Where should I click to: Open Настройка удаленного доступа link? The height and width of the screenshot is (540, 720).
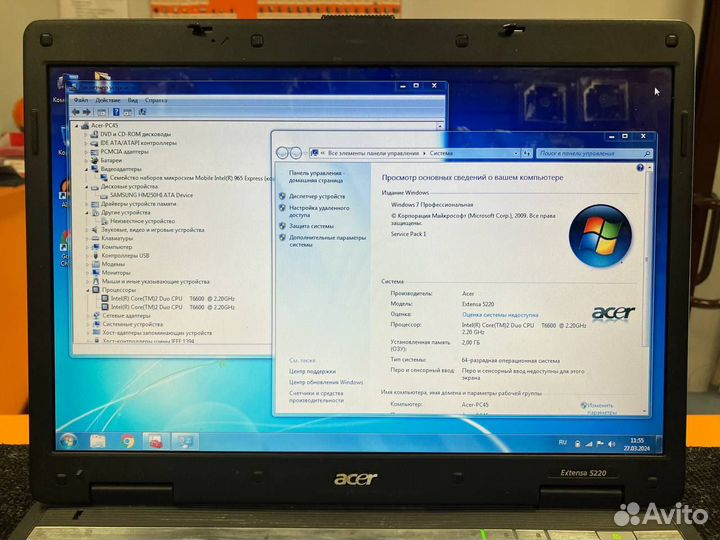click(x=319, y=211)
